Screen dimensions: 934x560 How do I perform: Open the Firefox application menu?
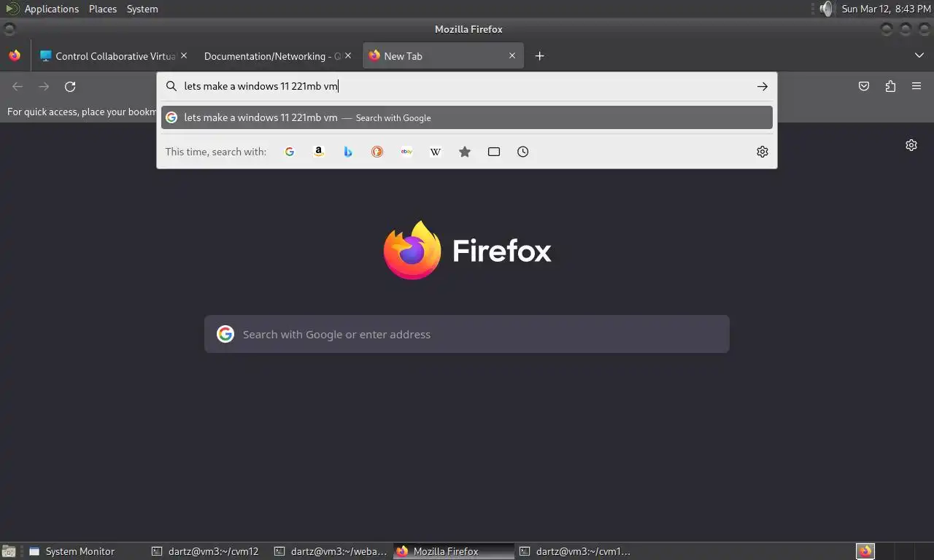coord(916,86)
